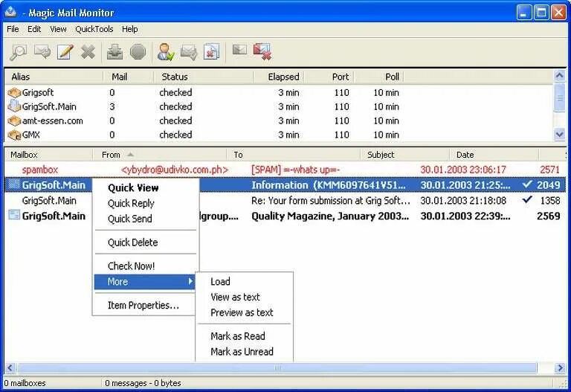
Task: Select Load in the More submenu
Action: tap(245, 281)
